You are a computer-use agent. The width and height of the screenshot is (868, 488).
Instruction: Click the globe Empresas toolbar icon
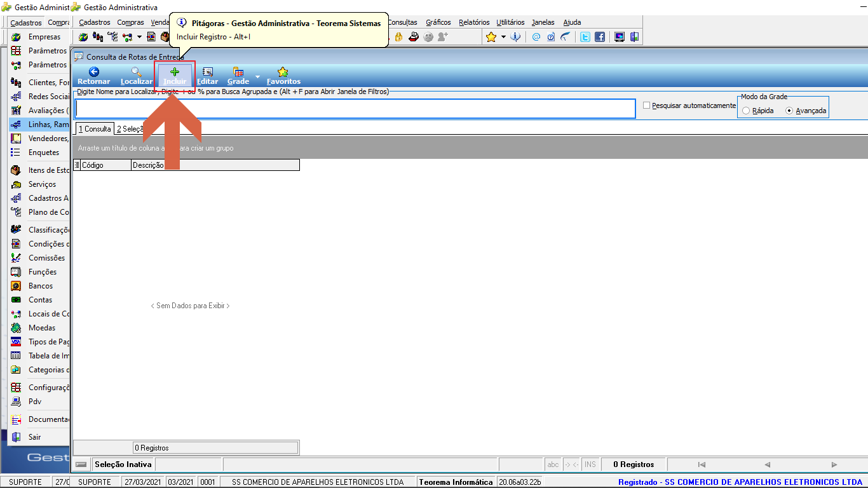pos(84,37)
